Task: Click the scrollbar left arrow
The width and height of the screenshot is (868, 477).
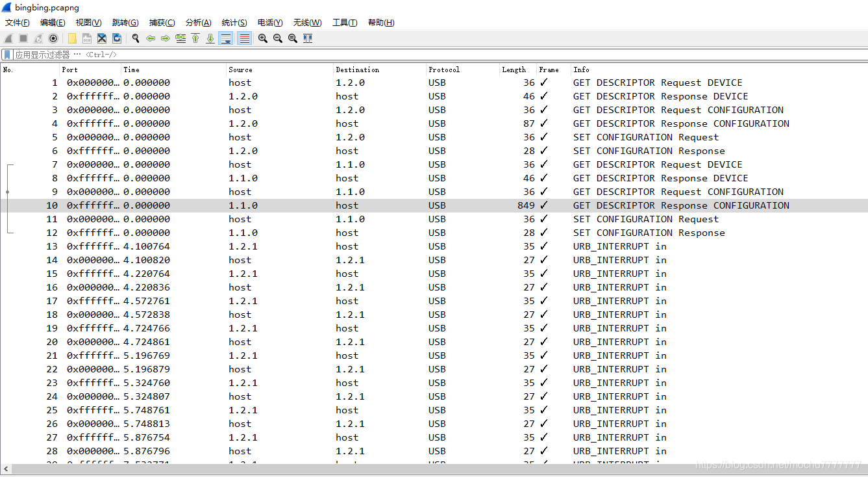Action: point(6,469)
